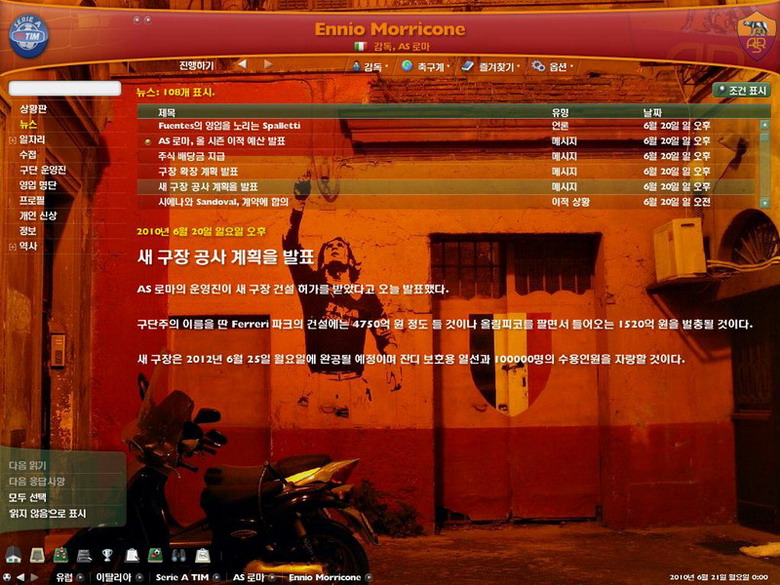Image resolution: width=780 pixels, height=585 pixels.
Task: Open the 축구계 football world menu
Action: 426,66
